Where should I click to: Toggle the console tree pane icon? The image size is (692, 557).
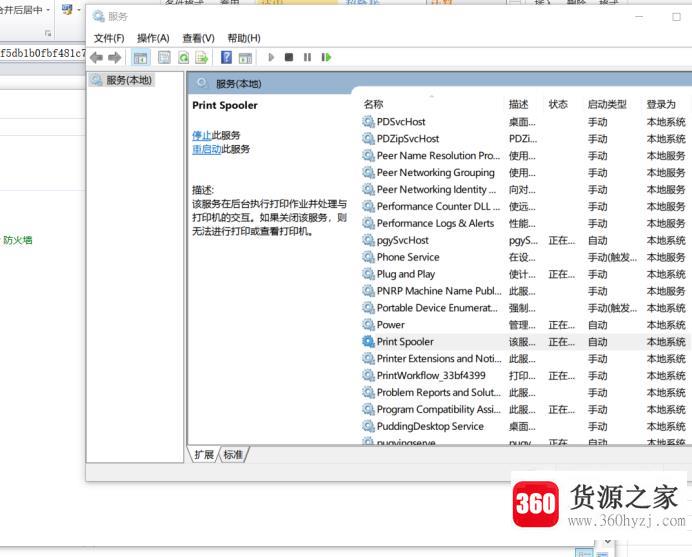point(140,57)
